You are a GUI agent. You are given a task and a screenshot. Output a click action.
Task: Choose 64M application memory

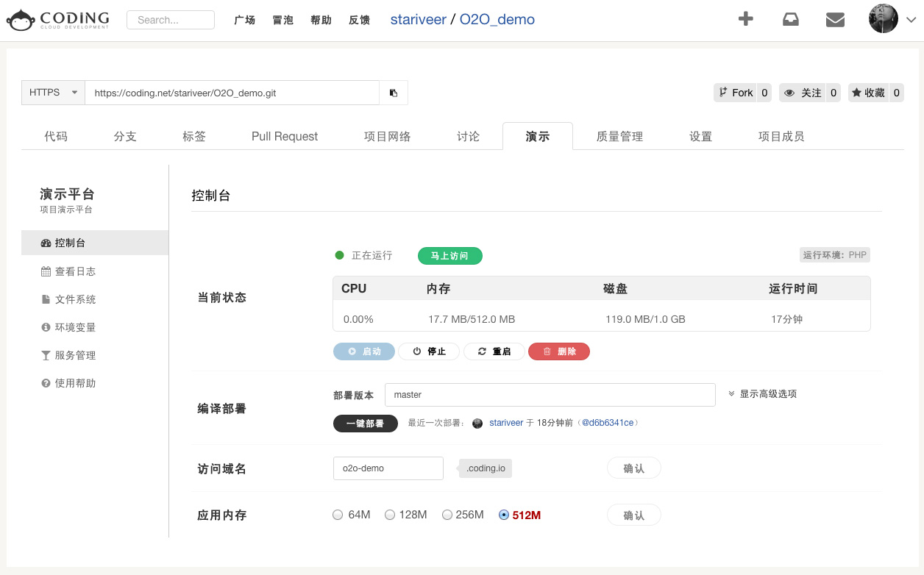(x=338, y=515)
